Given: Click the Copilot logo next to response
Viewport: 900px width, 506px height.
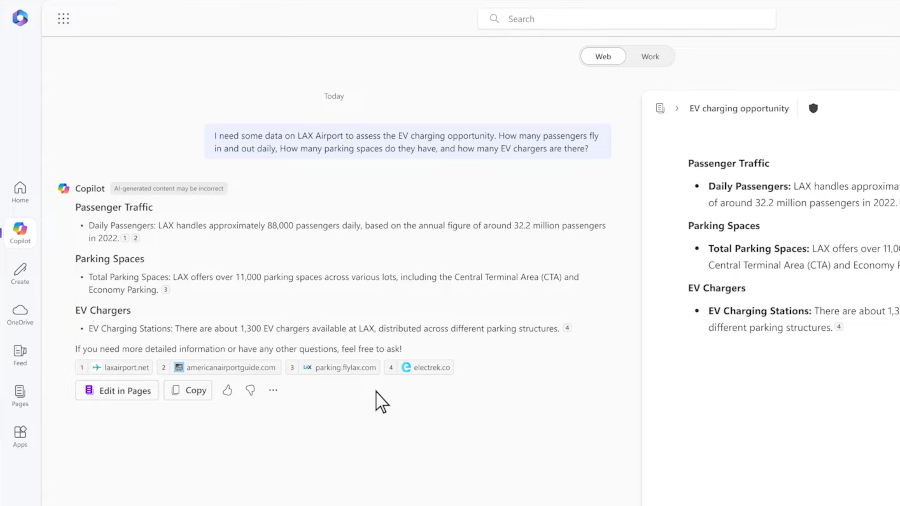Looking at the screenshot, I should coord(64,188).
